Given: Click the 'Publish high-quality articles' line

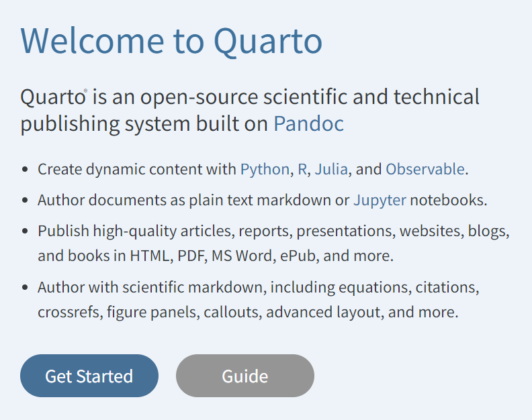Looking at the screenshot, I should pyautogui.click(x=274, y=231).
